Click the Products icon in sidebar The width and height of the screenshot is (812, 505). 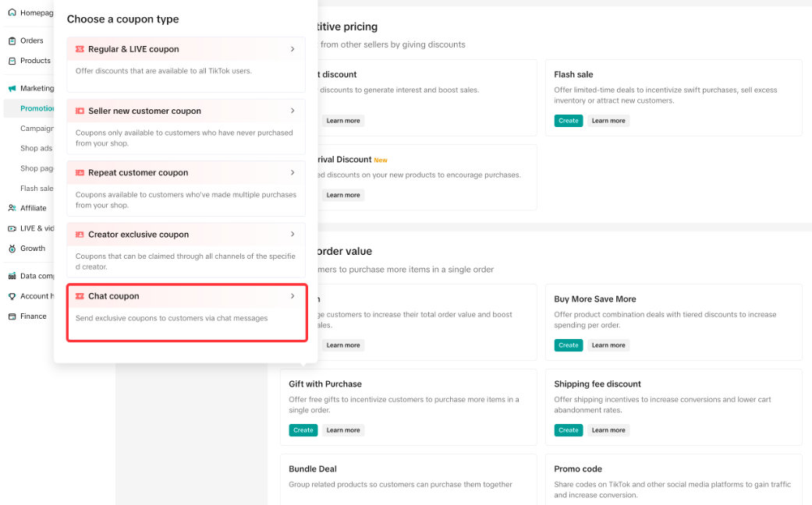(12, 61)
